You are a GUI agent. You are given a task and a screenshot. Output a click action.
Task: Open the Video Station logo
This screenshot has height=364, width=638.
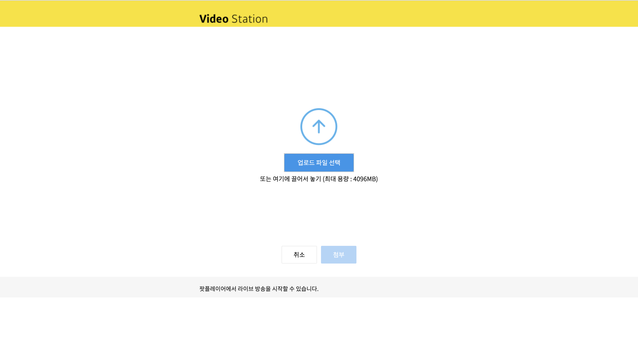point(233,19)
